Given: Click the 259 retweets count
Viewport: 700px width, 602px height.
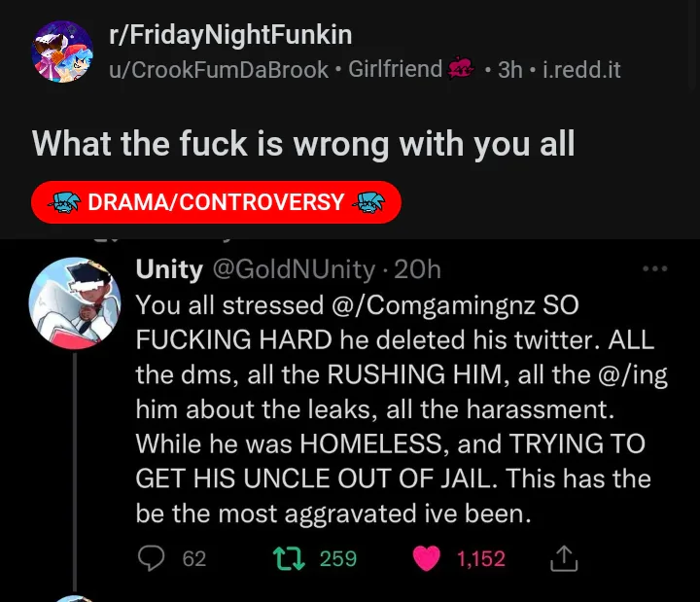Looking at the screenshot, I should pos(338,558).
